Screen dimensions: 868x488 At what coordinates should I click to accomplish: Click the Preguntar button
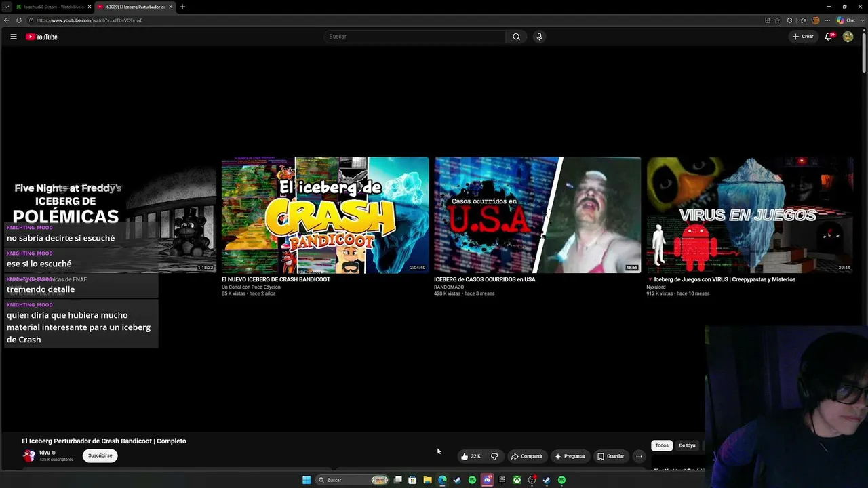[x=570, y=456]
